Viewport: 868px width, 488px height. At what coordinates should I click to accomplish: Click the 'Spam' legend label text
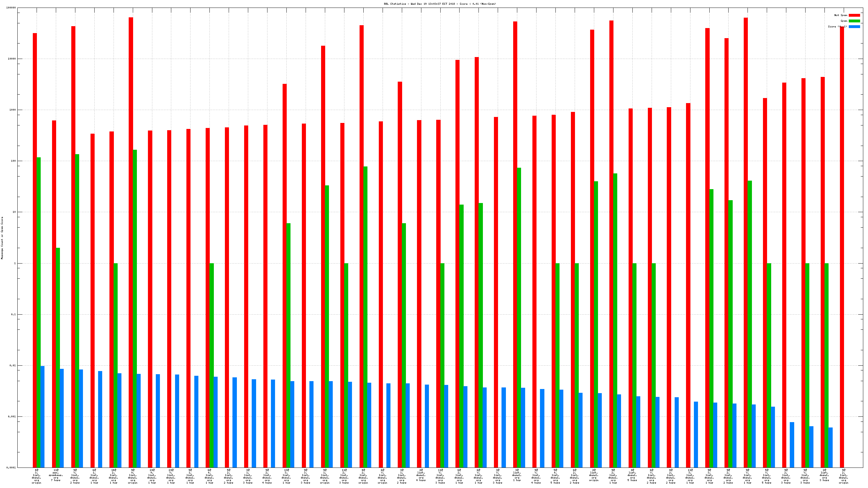(843, 21)
